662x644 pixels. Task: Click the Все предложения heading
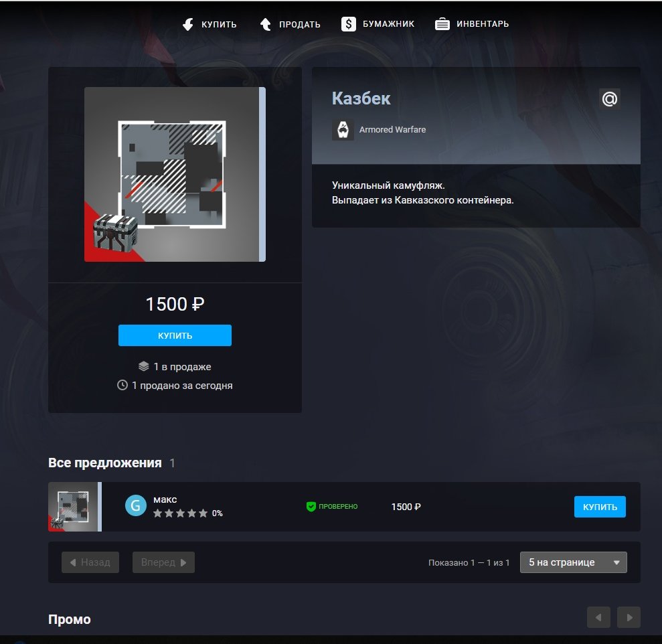pyautogui.click(x=104, y=463)
